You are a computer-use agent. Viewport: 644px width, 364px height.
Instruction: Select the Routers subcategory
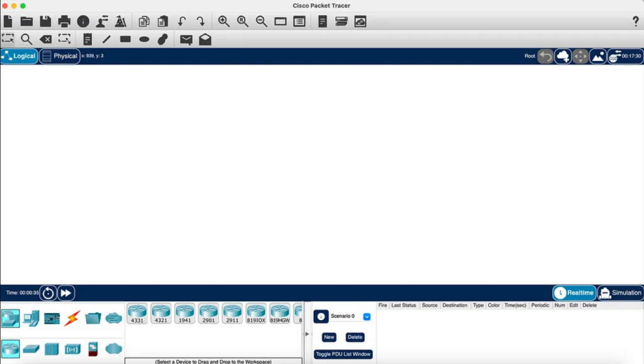point(10,349)
